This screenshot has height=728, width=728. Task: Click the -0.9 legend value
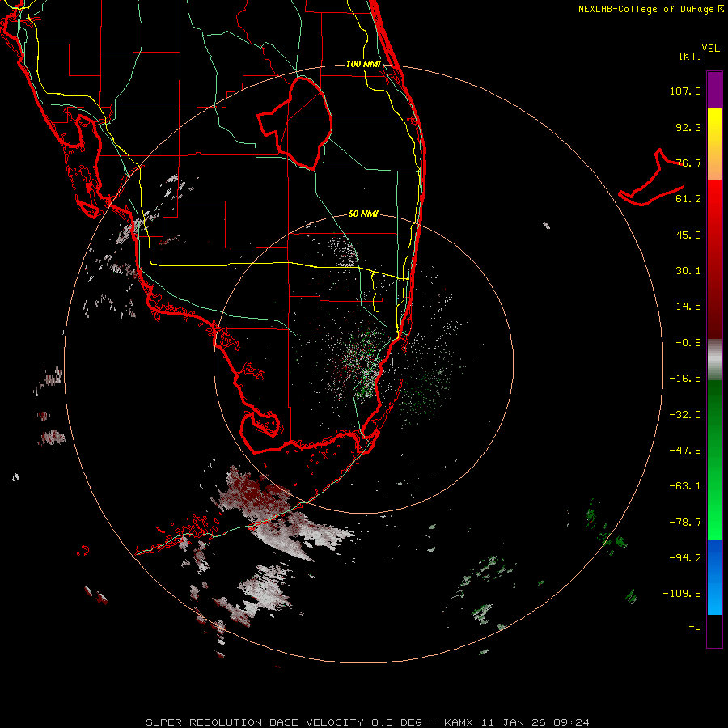pos(688,343)
